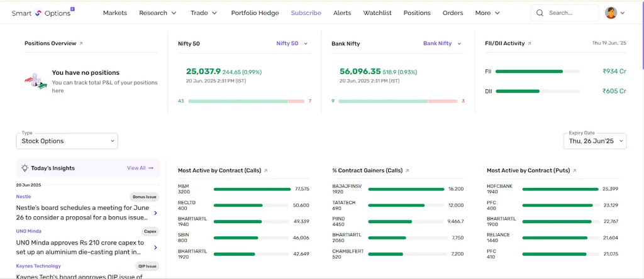Select the HDFCBANK 1940 put contract
The width and height of the screenshot is (644, 279).
click(552, 189)
